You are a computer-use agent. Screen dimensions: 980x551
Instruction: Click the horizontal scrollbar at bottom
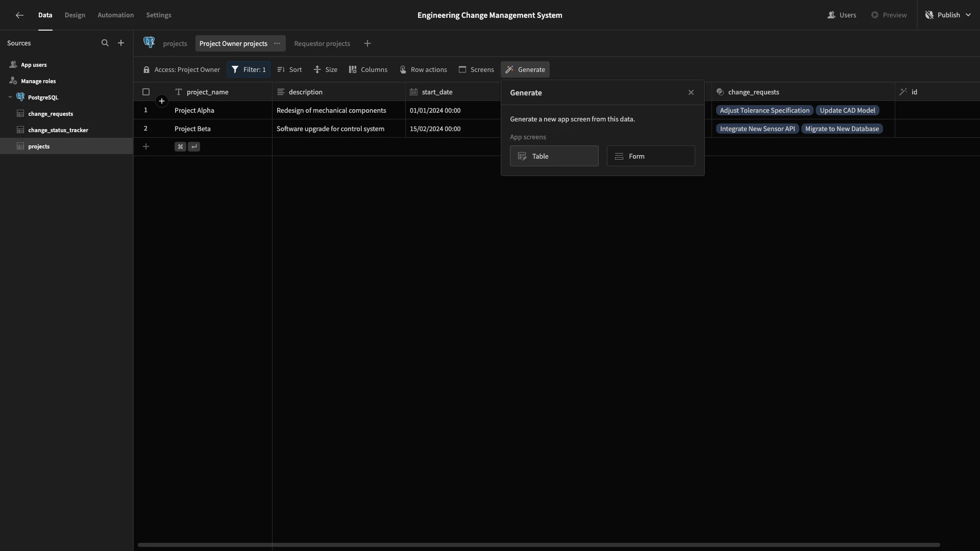pyautogui.click(x=538, y=545)
